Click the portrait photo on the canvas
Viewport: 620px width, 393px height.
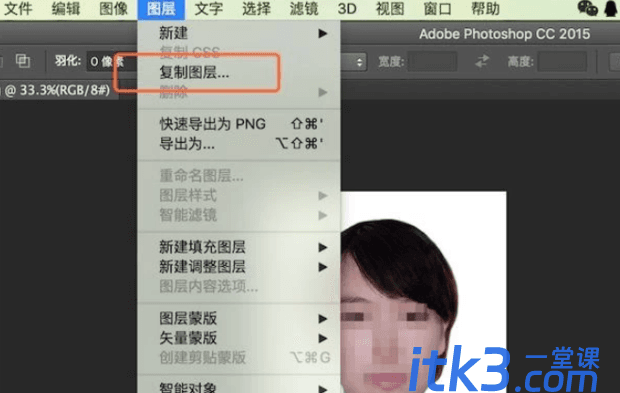423,293
